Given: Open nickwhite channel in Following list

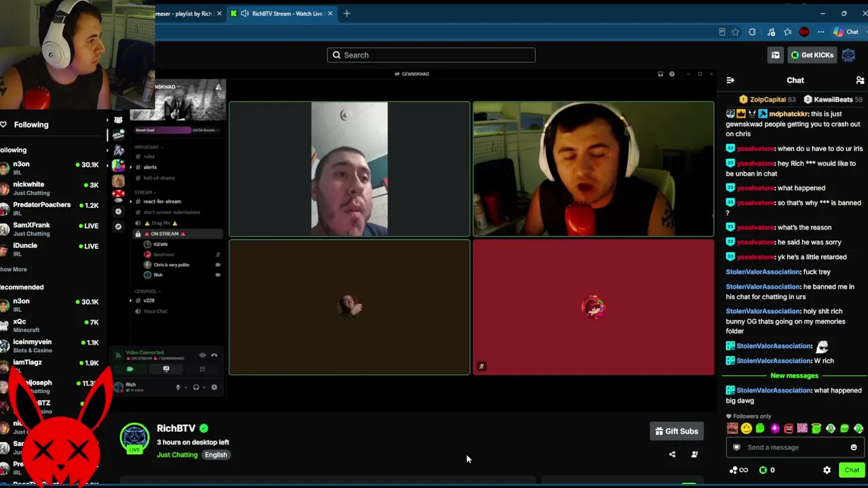Looking at the screenshot, I should pos(50,188).
